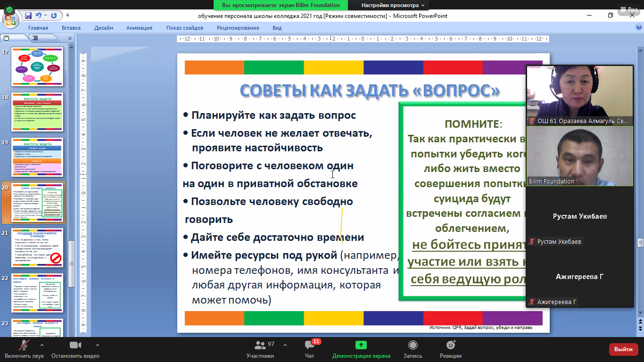Click the PowerPoint Office button logo
644x362 pixels.
coord(9,20)
